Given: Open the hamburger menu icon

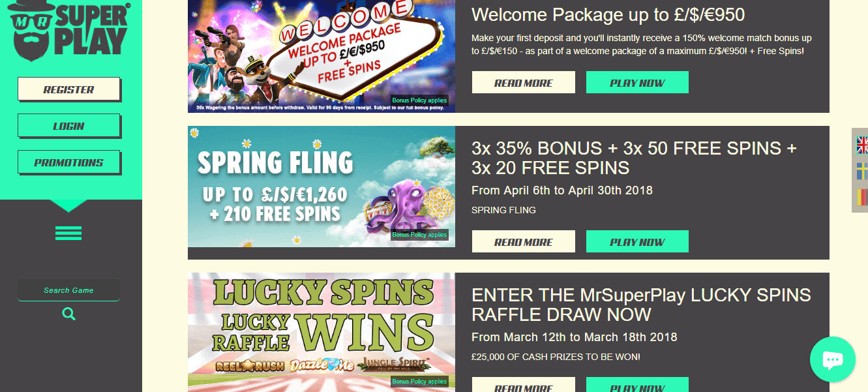Looking at the screenshot, I should pos(68,233).
